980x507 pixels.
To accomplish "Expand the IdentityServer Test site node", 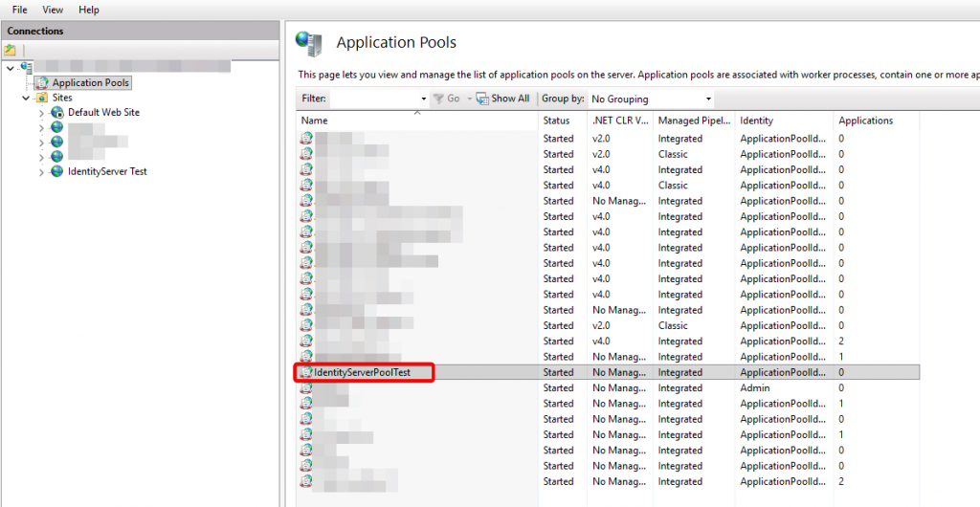I will pyautogui.click(x=41, y=172).
